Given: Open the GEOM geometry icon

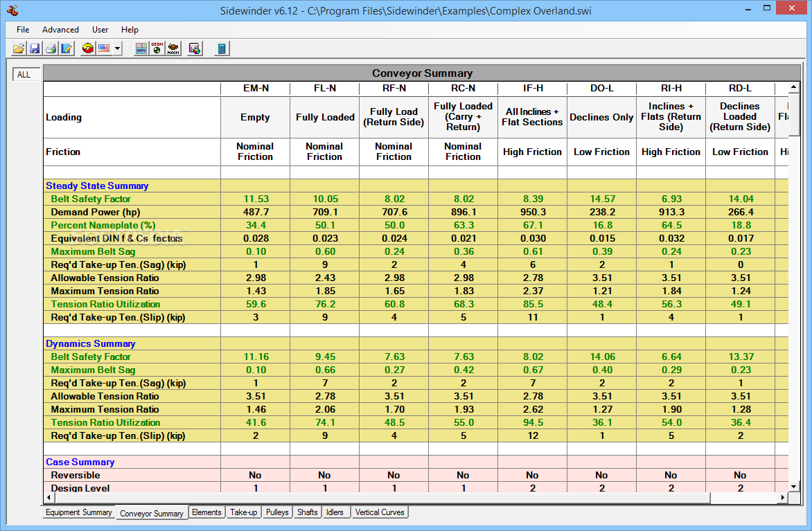Looking at the screenshot, I should tap(157, 48).
